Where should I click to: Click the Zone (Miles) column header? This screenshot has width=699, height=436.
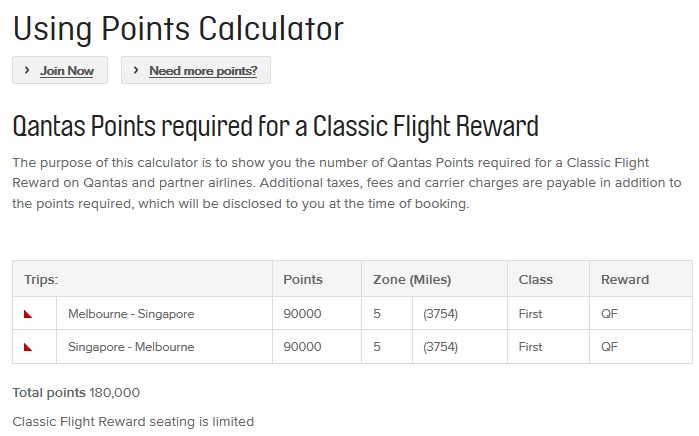(x=412, y=280)
